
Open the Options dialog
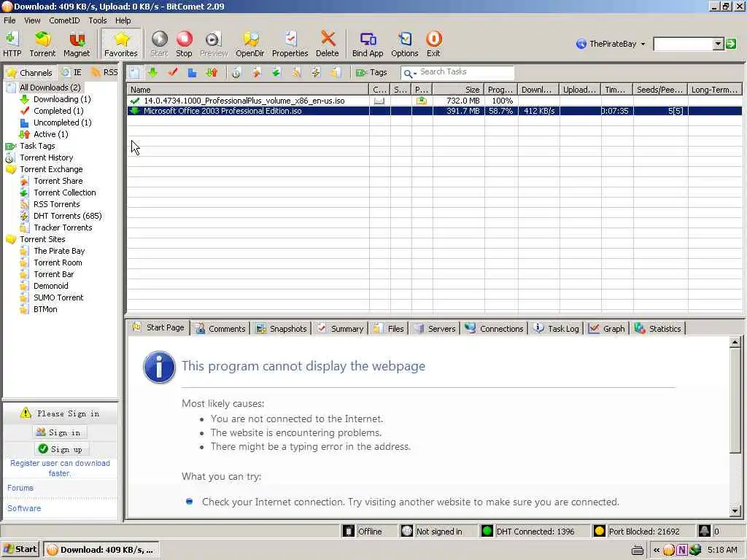tap(404, 44)
